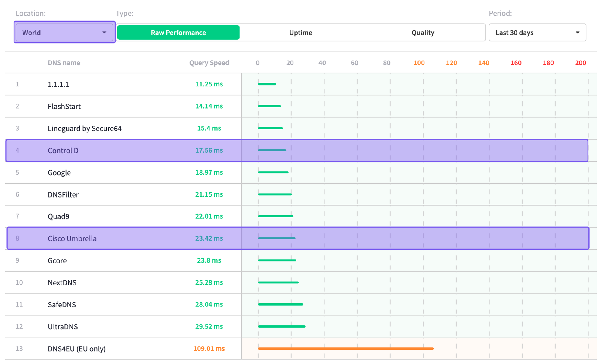602x364 pixels.
Task: Select the 1.1.1.1 DNS row
Action: (x=58, y=84)
